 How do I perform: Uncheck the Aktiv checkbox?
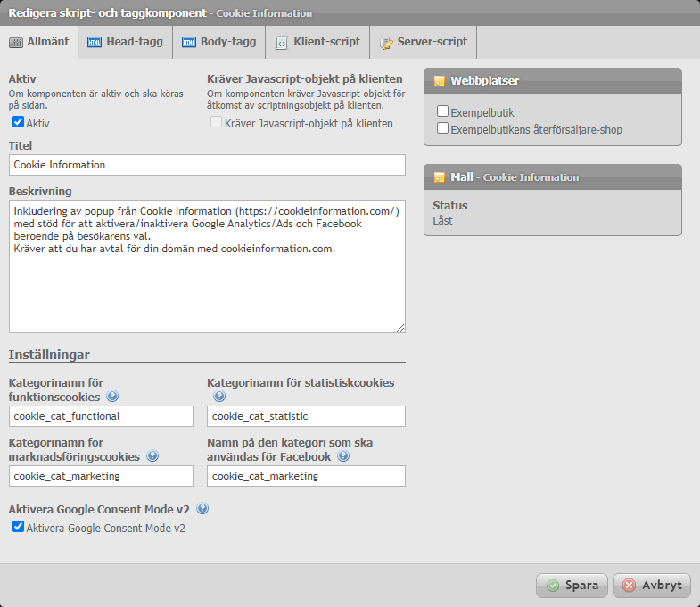pyautogui.click(x=18, y=122)
